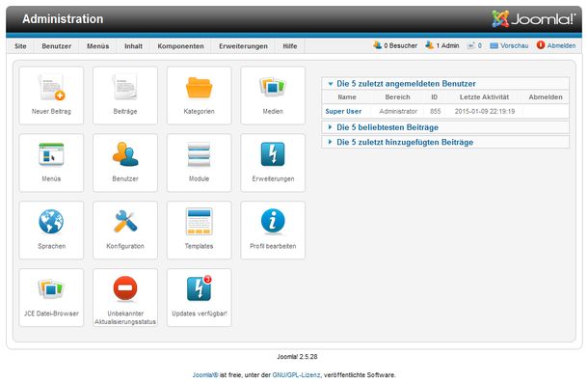588x382 pixels.
Task: Click the Abmelden link
Action: click(561, 45)
